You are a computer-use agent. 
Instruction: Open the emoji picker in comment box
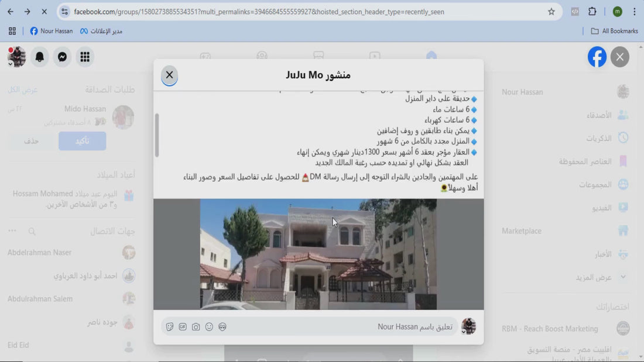(x=209, y=327)
